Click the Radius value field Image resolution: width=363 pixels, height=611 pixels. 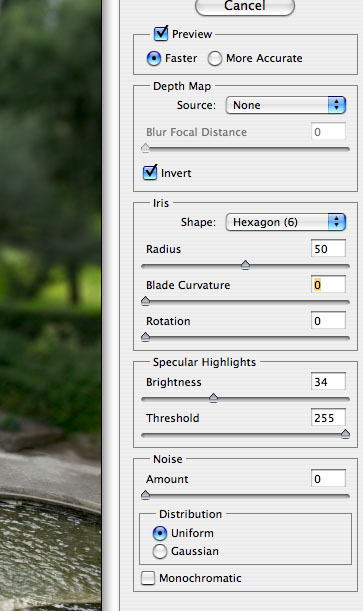coord(328,249)
